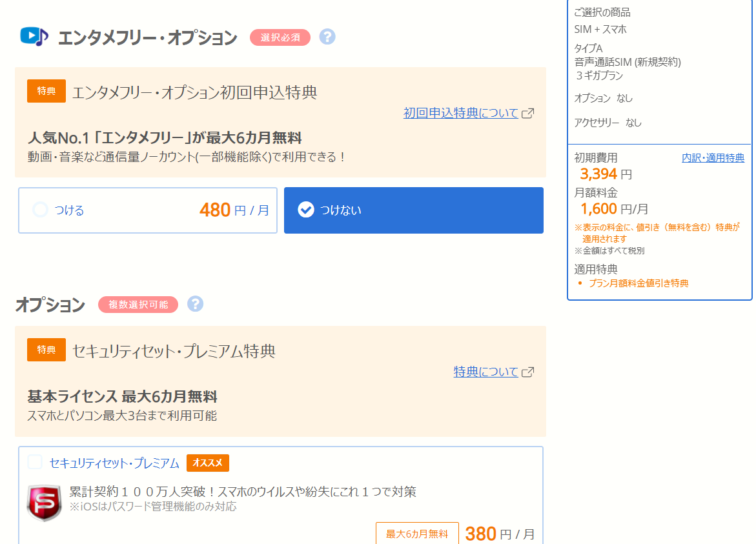Viewport: 756px width, 544px height.
Task: Click help icon beside オプション heading
Action: click(x=195, y=304)
